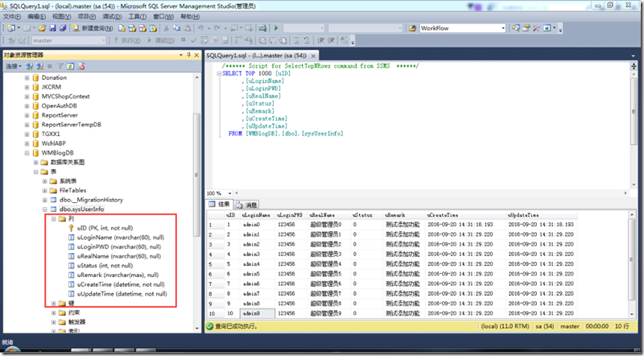This screenshot has width=644, height=356.
Task: Open the 调试(D) menu in menu bar
Action: (112, 16)
